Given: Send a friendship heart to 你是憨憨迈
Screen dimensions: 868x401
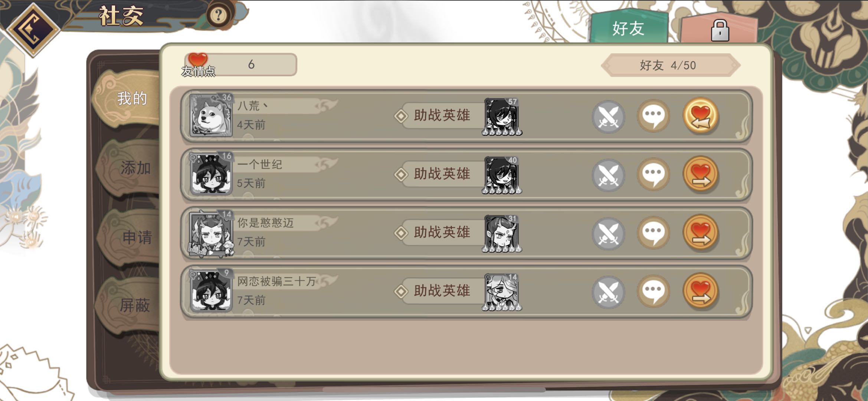Looking at the screenshot, I should [x=701, y=233].
